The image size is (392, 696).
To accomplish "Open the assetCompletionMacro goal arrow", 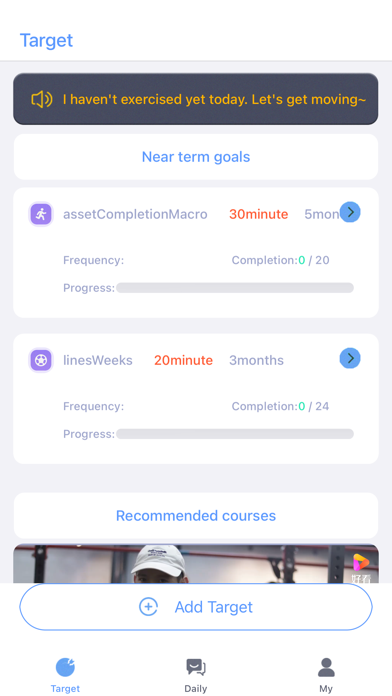I will 350,212.
